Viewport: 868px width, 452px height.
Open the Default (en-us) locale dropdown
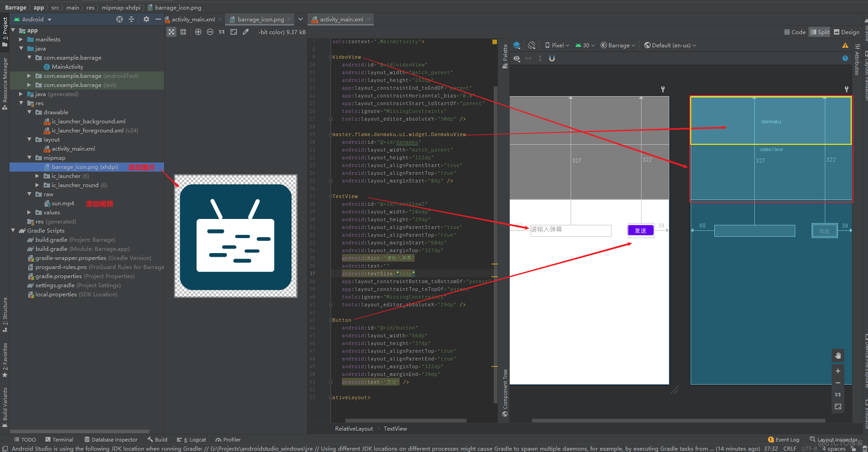670,45
